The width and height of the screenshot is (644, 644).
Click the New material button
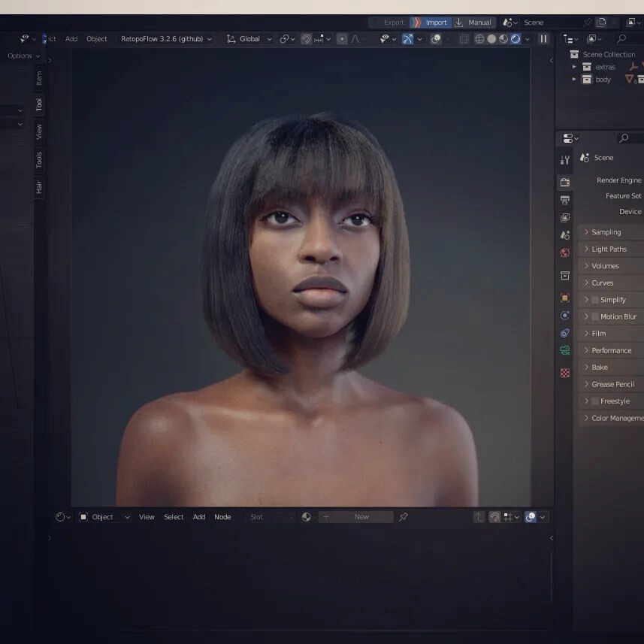[x=355, y=517]
